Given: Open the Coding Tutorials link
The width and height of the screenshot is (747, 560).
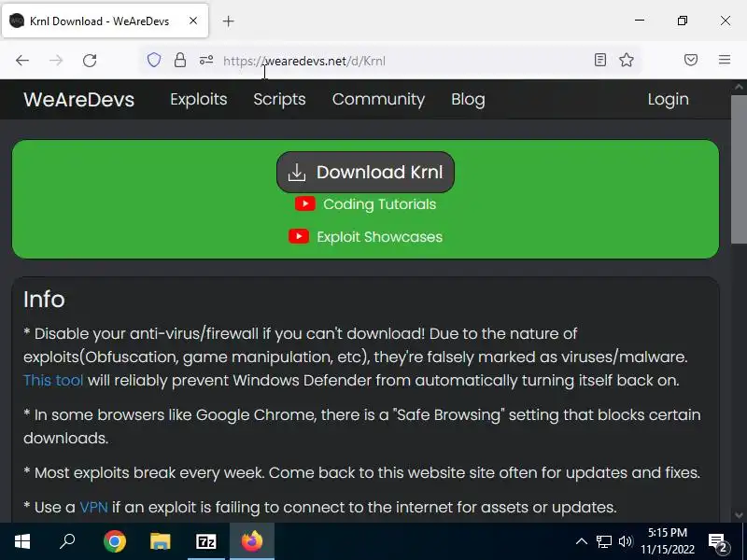Looking at the screenshot, I should point(380,203).
